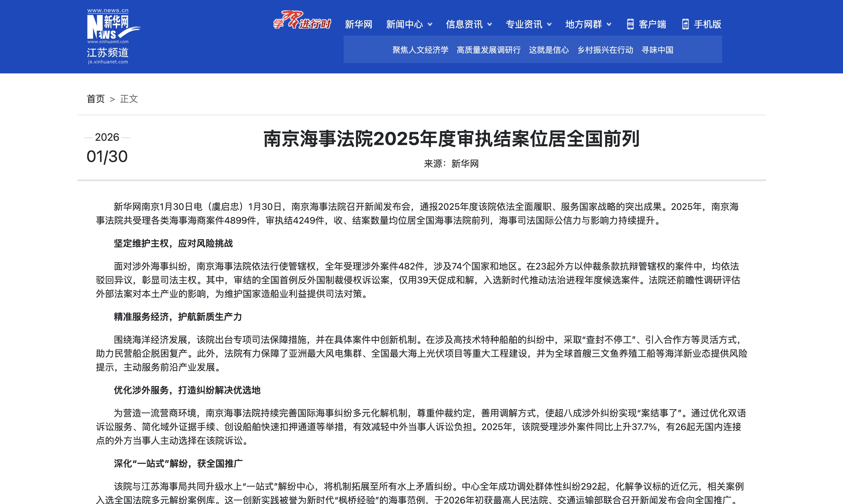Click the article headline title
The width and height of the screenshot is (843, 504).
point(451,139)
